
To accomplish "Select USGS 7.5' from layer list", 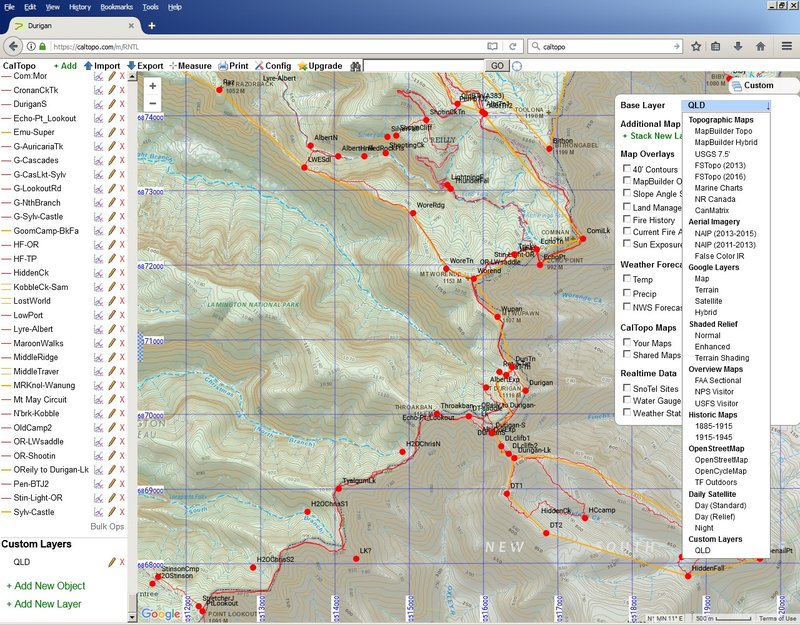I will tap(712, 154).
